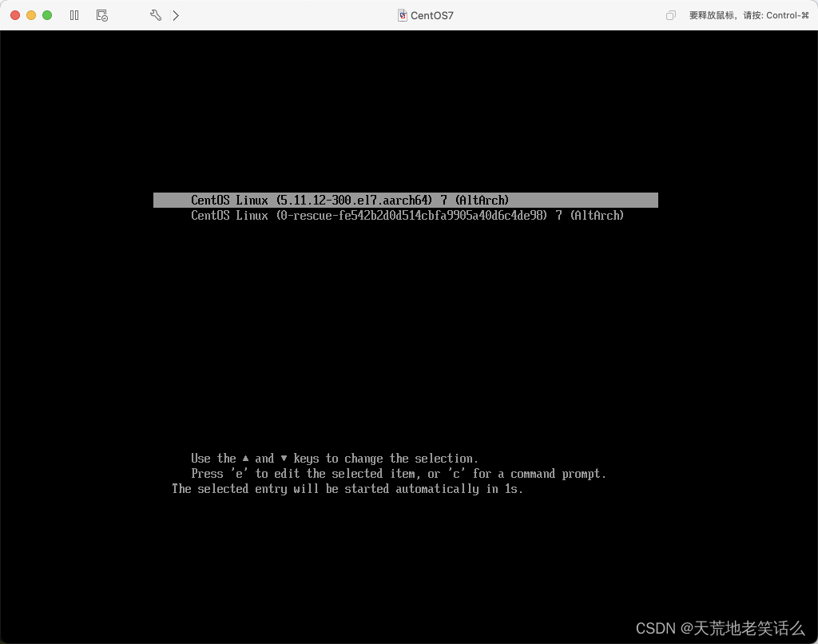The height and width of the screenshot is (644, 818).
Task: Close the CentOS7 VM window
Action: coord(15,15)
